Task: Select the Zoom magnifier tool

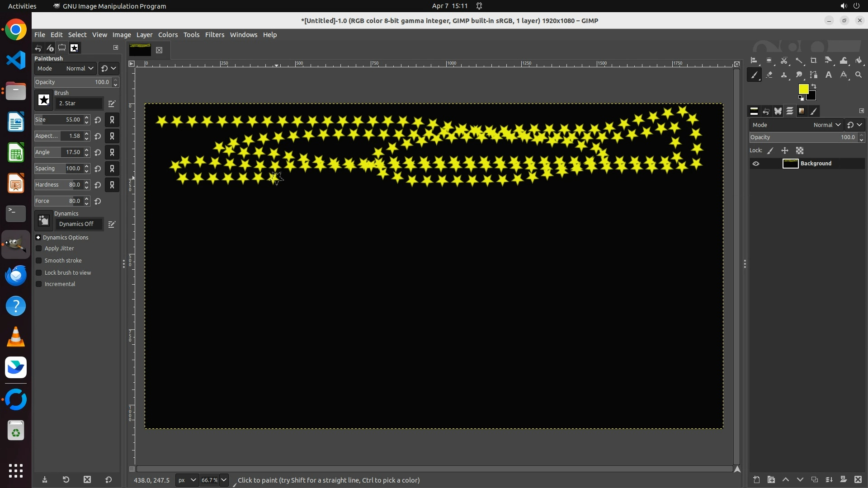Action: coord(859,75)
